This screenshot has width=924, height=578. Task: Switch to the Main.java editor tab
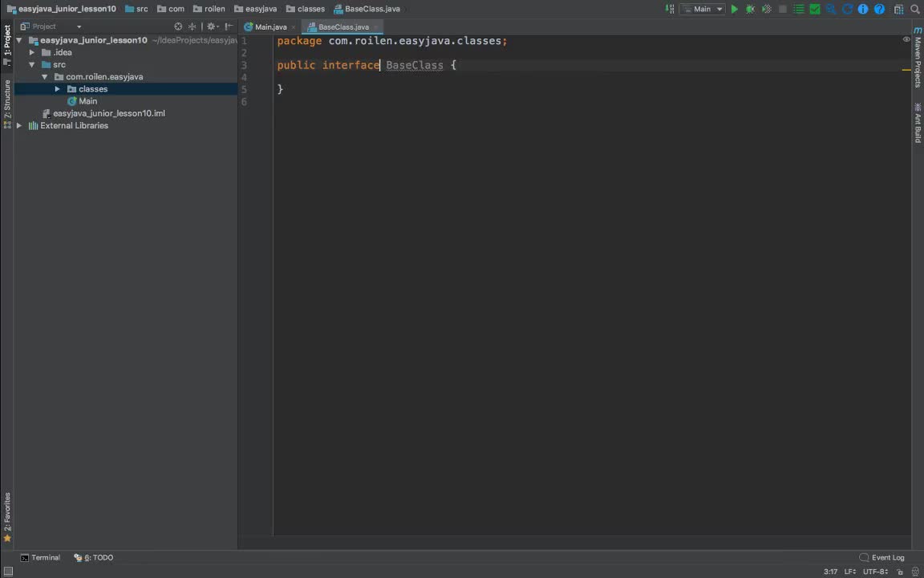270,27
